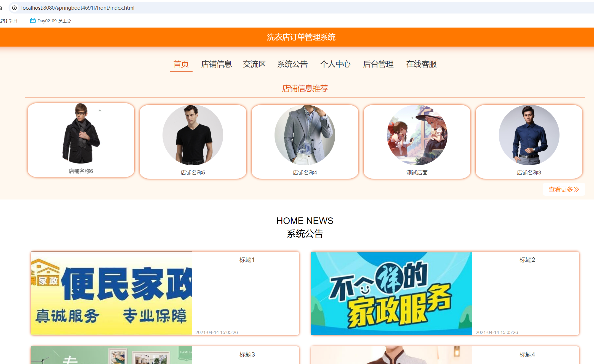
Task: Select the 店铺名称3 blue shirt image
Action: (529, 135)
